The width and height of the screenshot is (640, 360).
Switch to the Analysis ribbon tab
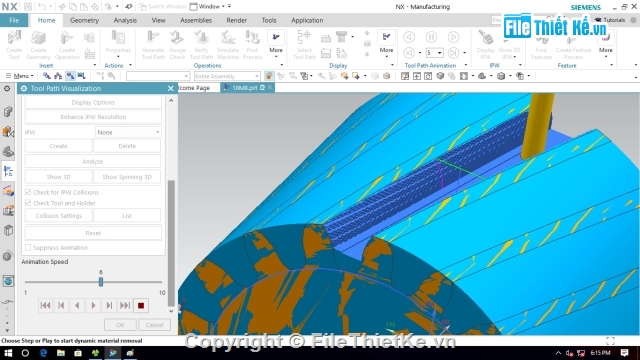[x=125, y=20]
